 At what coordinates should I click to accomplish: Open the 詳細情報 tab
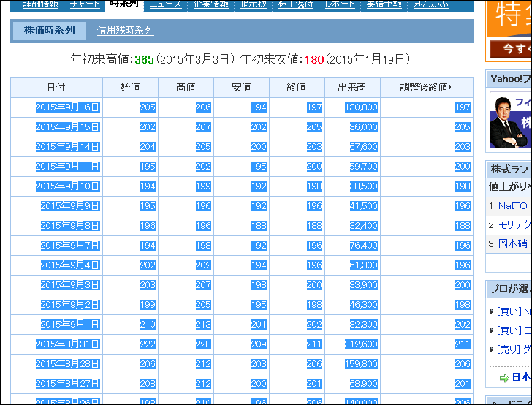[x=40, y=4]
